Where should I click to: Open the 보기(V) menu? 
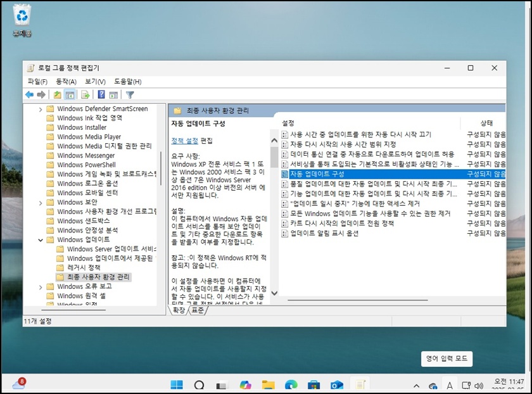(x=96, y=82)
